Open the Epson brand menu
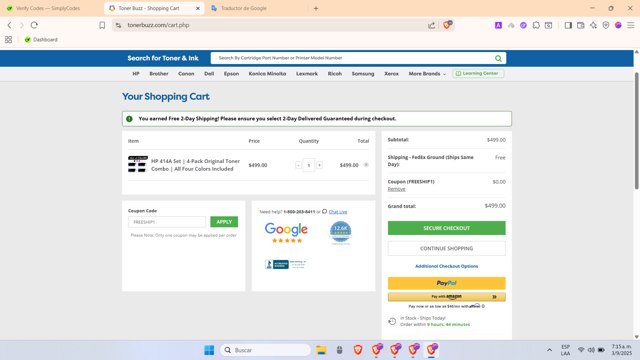The width and height of the screenshot is (640, 360). point(231,74)
